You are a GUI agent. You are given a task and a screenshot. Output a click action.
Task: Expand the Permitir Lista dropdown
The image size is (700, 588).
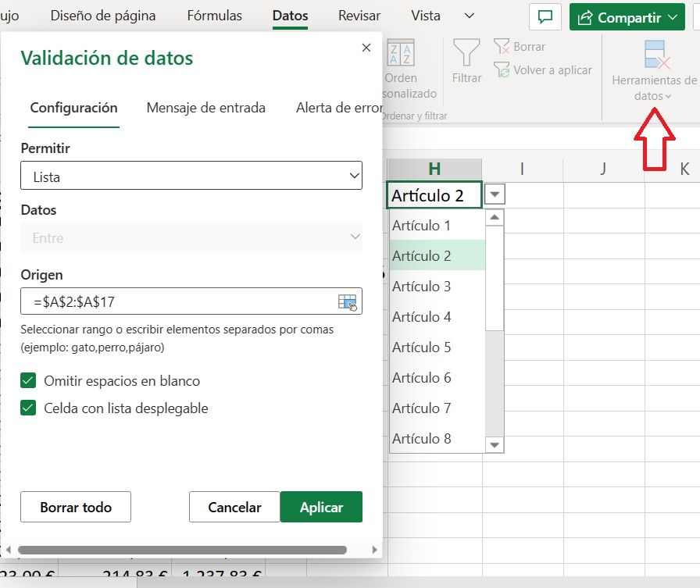click(x=191, y=176)
